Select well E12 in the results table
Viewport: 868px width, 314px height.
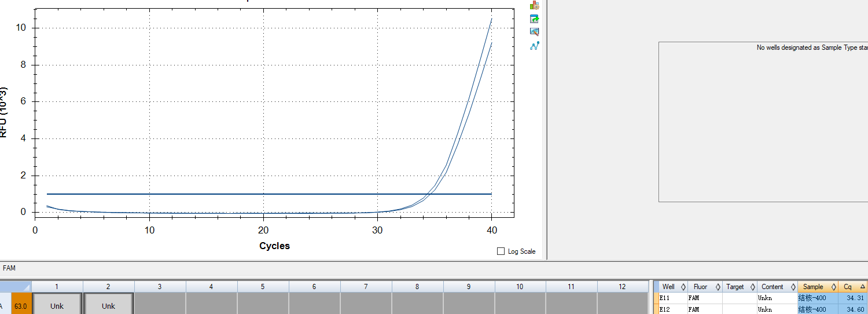coord(673,309)
